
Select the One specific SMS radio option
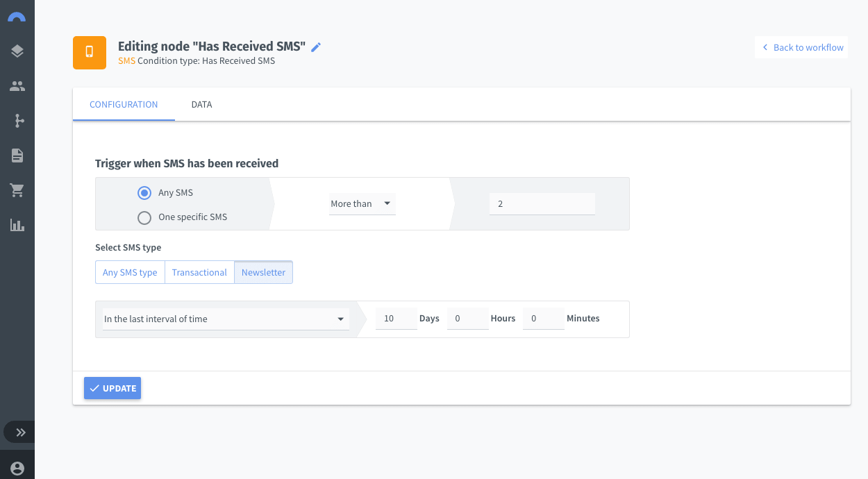click(x=144, y=217)
